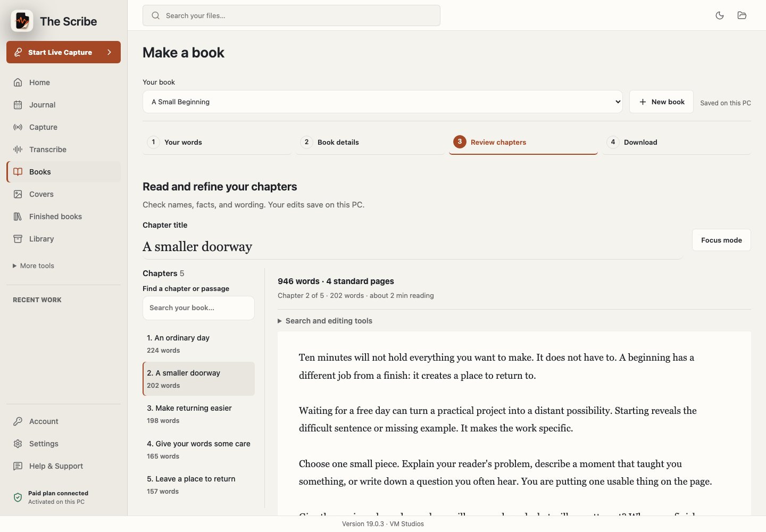Click the Paid plan shield icon
Viewport: 766px width, 532px height.
point(18,497)
